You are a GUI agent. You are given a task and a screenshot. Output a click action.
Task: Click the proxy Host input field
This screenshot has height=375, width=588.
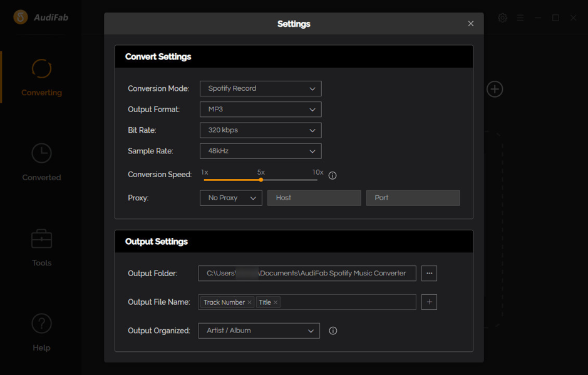tap(314, 198)
